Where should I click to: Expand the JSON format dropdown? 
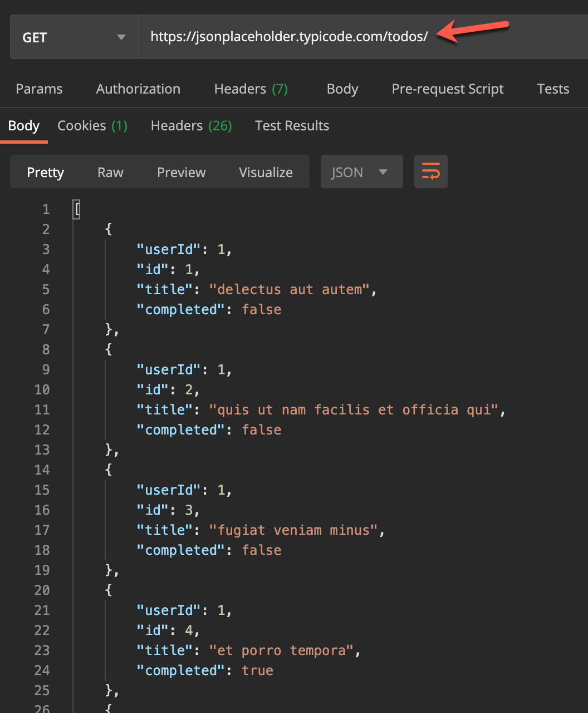point(361,172)
